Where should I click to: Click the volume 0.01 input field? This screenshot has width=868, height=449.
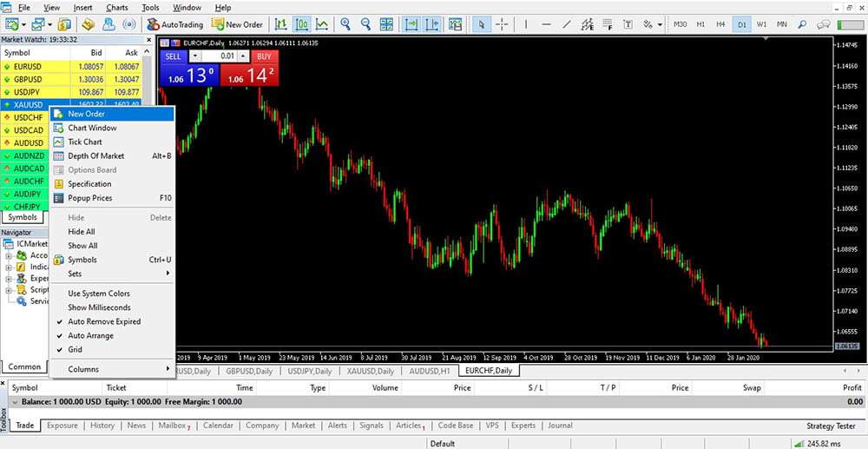pos(220,56)
